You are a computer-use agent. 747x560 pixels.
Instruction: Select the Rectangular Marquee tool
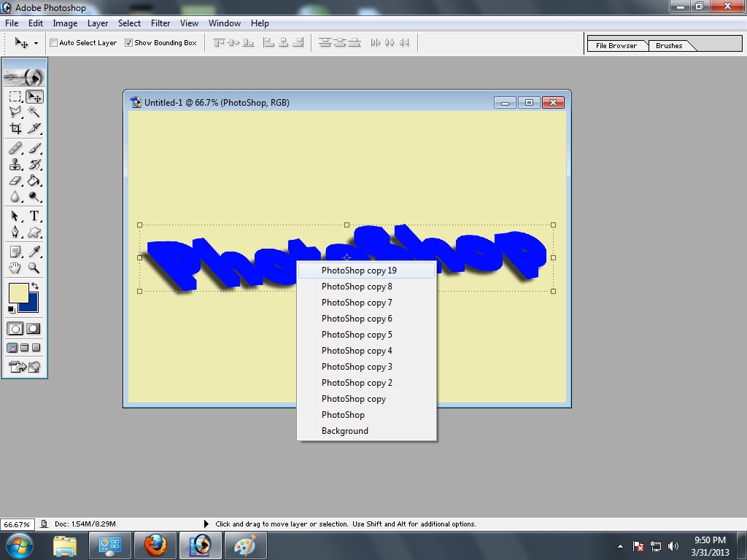click(x=15, y=97)
